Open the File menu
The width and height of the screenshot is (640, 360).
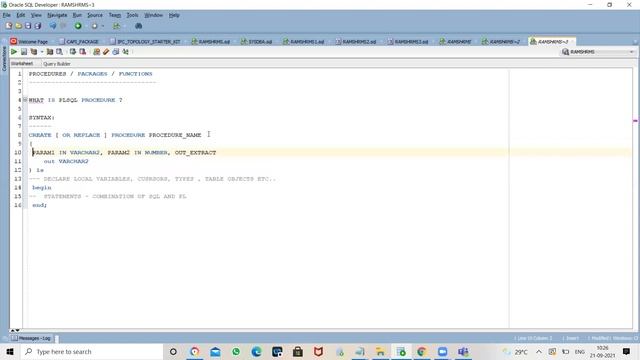point(7,15)
